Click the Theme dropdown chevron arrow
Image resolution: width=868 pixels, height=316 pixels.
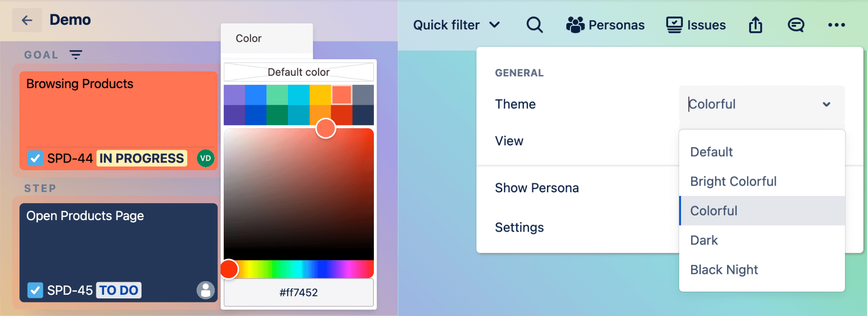pyautogui.click(x=826, y=104)
